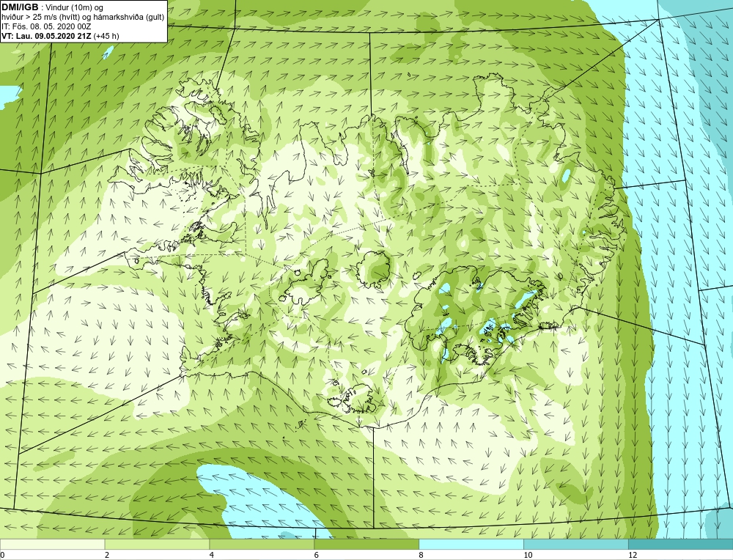Image resolution: width=733 pixels, height=560 pixels.
Task: Click the Langjökull glacier outline
Action: coord(306,283)
